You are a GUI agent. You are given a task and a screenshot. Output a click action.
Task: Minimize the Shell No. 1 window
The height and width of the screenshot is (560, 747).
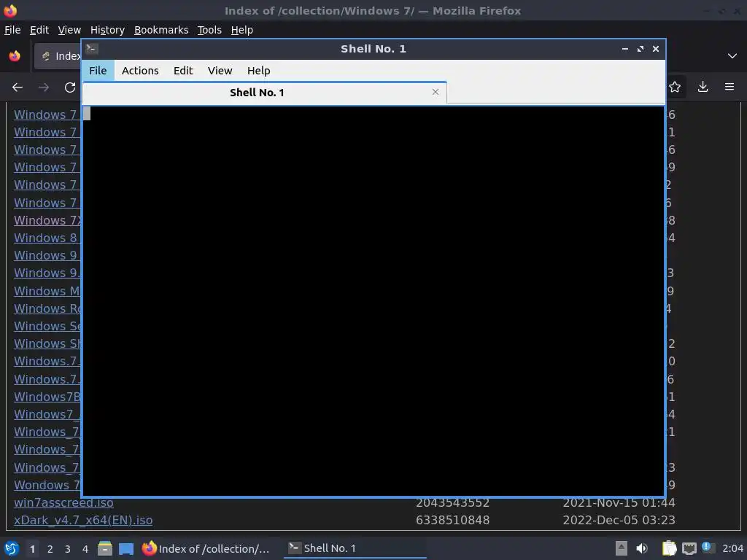pos(624,49)
